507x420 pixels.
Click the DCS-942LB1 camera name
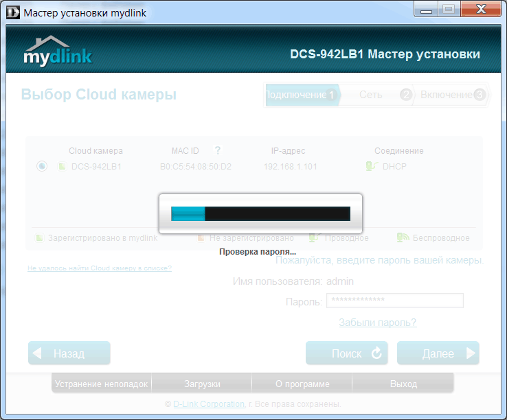click(x=96, y=166)
